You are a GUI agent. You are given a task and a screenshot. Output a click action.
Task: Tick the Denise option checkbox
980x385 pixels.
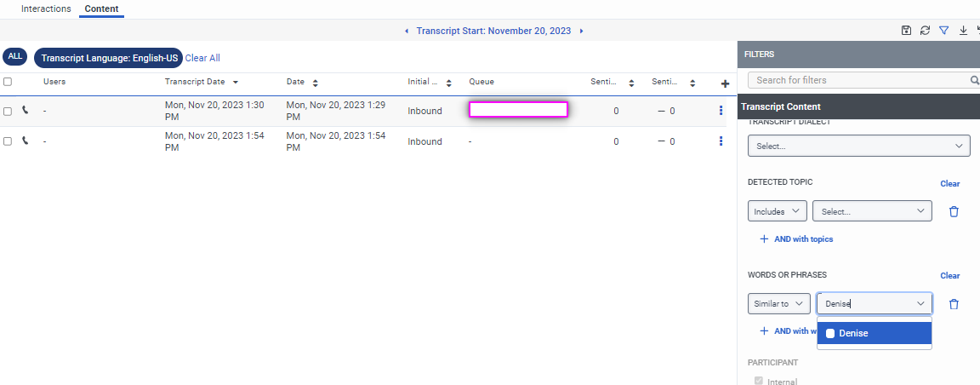coord(830,333)
